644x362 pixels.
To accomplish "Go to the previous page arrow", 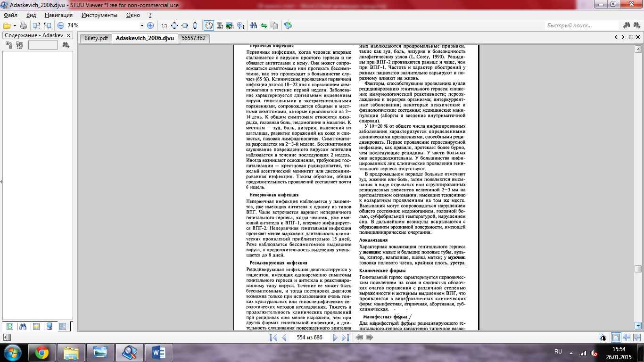I will click(284, 337).
